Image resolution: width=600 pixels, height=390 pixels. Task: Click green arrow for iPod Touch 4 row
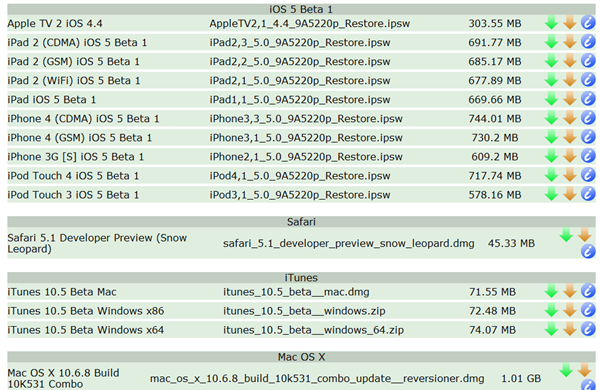point(551,175)
